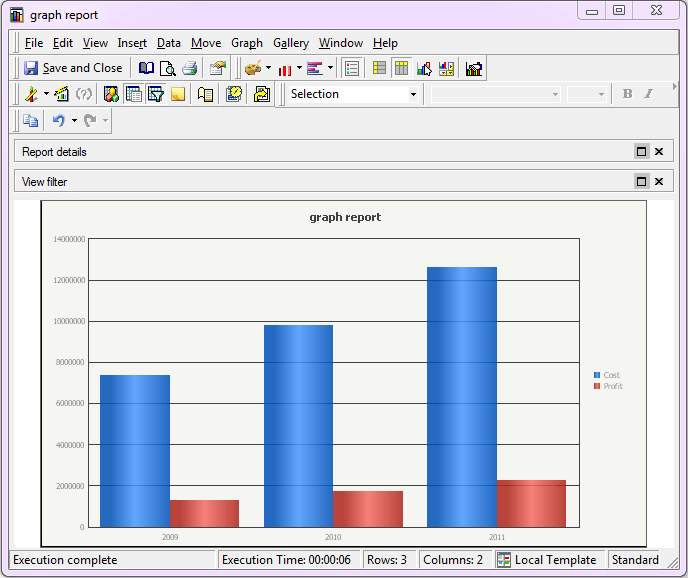Open the Gallery menu

click(291, 43)
